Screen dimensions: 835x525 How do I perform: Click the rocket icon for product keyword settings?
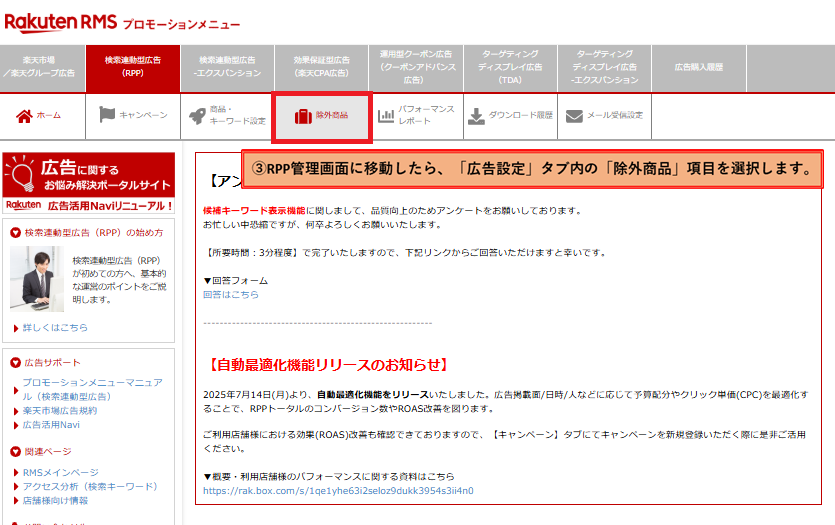[198, 116]
